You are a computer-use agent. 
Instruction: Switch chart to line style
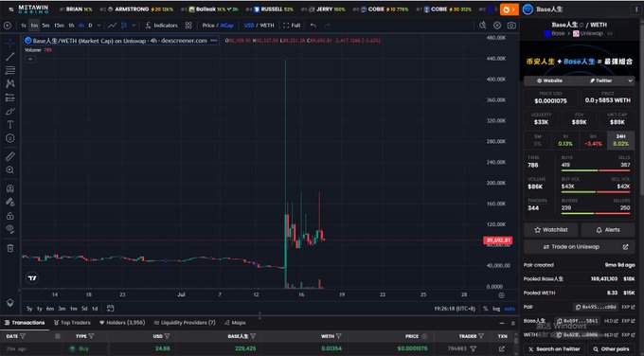(112, 26)
